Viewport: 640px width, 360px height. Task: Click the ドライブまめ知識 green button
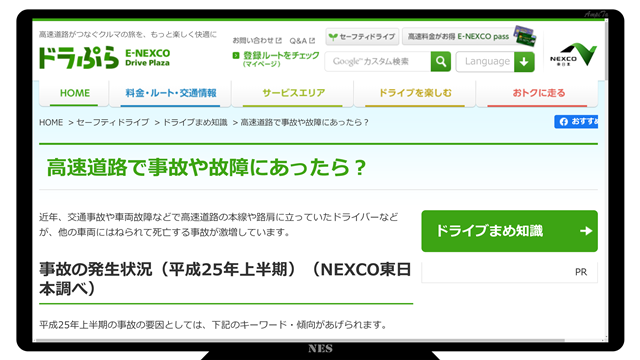tap(509, 231)
